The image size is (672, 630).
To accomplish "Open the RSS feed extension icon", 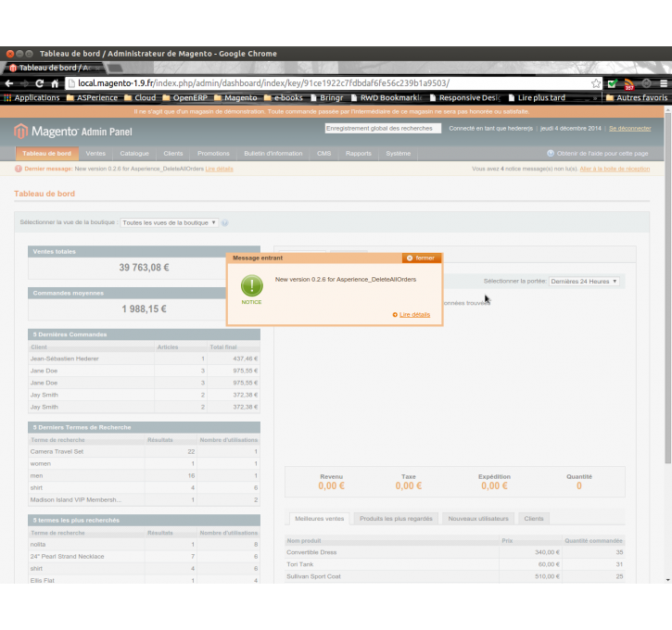I will pos(628,84).
